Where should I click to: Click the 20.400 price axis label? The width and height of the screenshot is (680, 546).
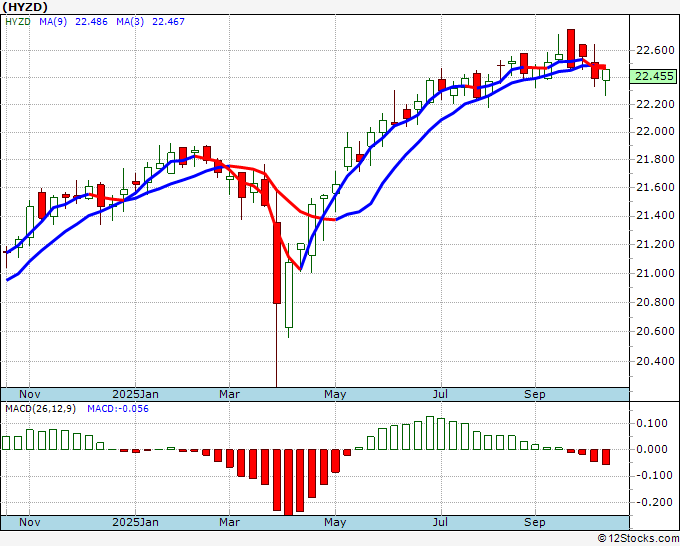(x=655, y=361)
